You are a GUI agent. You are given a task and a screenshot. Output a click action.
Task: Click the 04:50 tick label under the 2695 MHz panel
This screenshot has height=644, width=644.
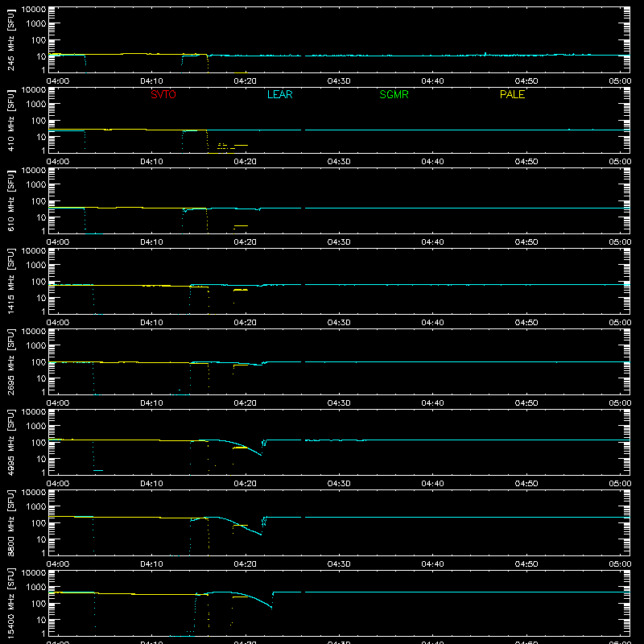tap(526, 403)
